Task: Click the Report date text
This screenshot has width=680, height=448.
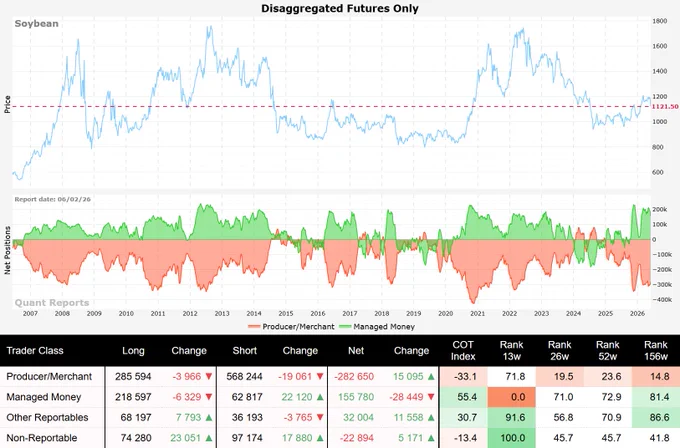Action: tap(52, 199)
